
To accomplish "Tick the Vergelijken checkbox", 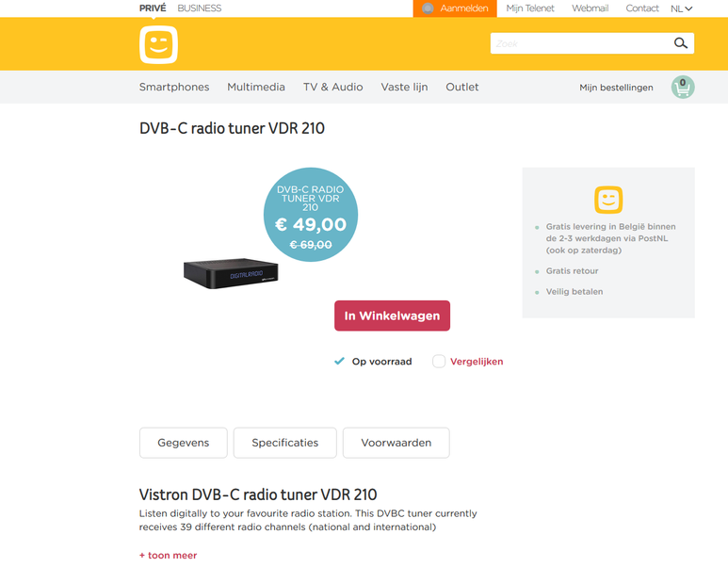I will pos(439,361).
